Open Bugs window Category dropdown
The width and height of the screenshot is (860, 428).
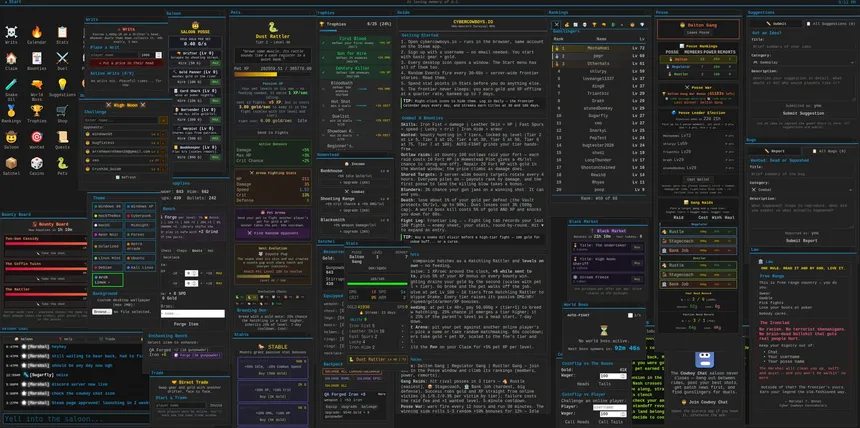coord(802,189)
